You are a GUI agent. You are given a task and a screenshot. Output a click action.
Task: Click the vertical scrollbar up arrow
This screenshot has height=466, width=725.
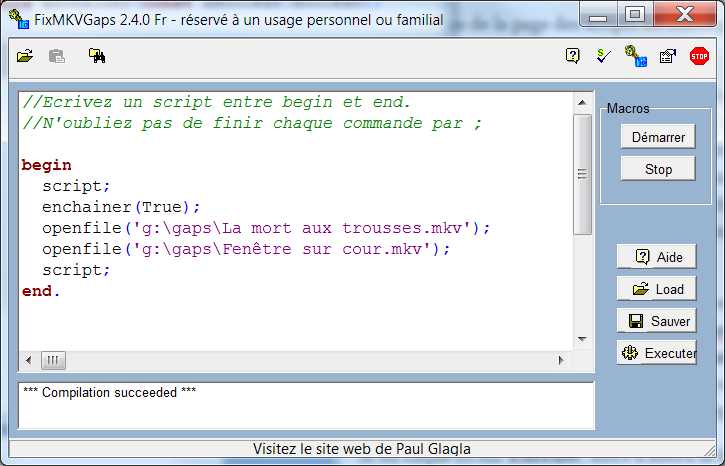583,100
